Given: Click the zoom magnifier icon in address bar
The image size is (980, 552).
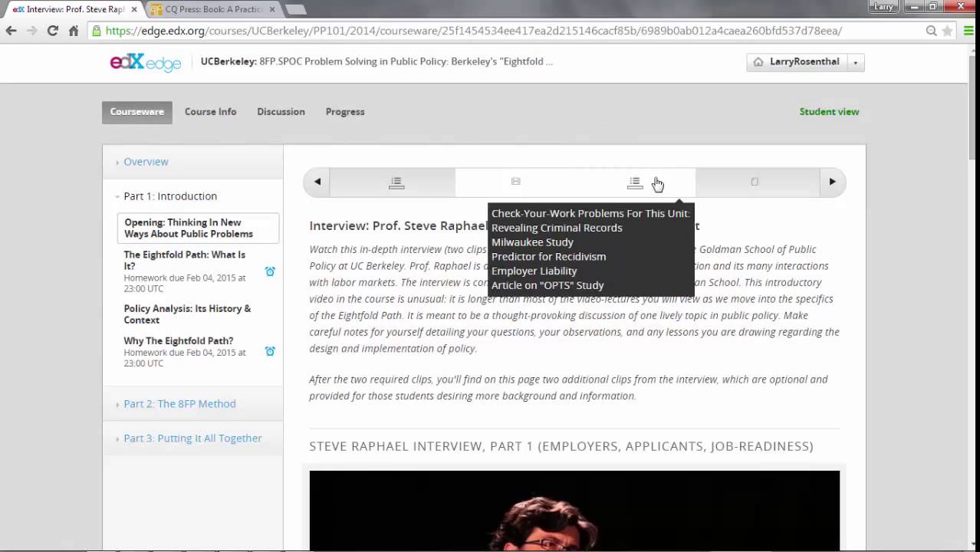Looking at the screenshot, I should click(x=931, y=31).
